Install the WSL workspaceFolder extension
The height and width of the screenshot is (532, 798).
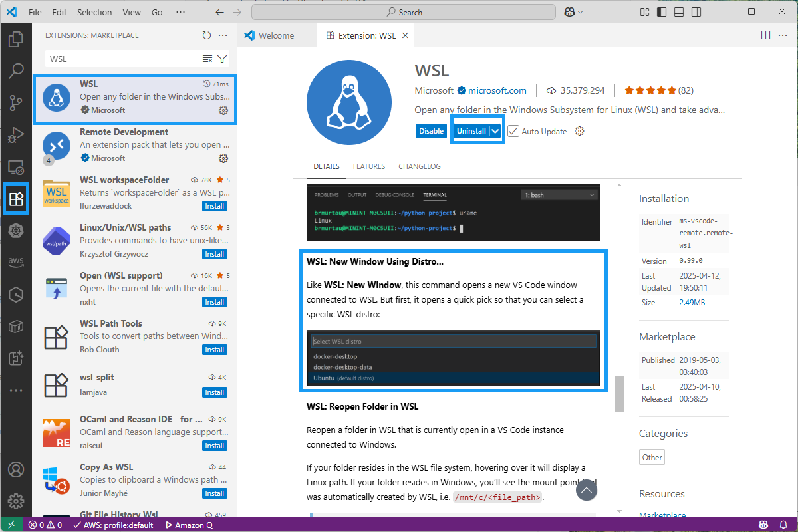[x=215, y=206]
